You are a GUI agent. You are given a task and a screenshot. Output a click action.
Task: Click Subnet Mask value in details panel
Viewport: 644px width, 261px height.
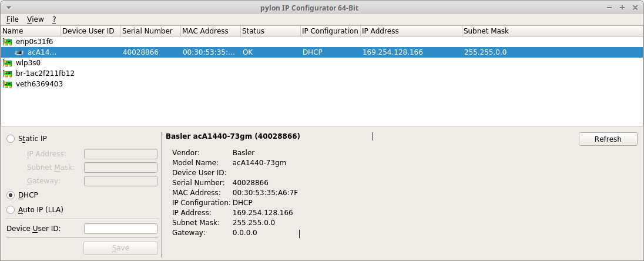point(254,223)
